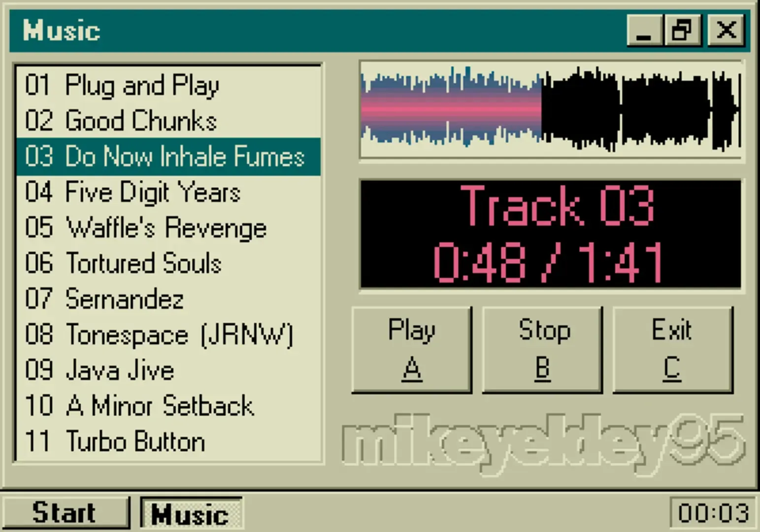This screenshot has width=760, height=532.
Task: Restore the Music window size
Action: point(682,31)
